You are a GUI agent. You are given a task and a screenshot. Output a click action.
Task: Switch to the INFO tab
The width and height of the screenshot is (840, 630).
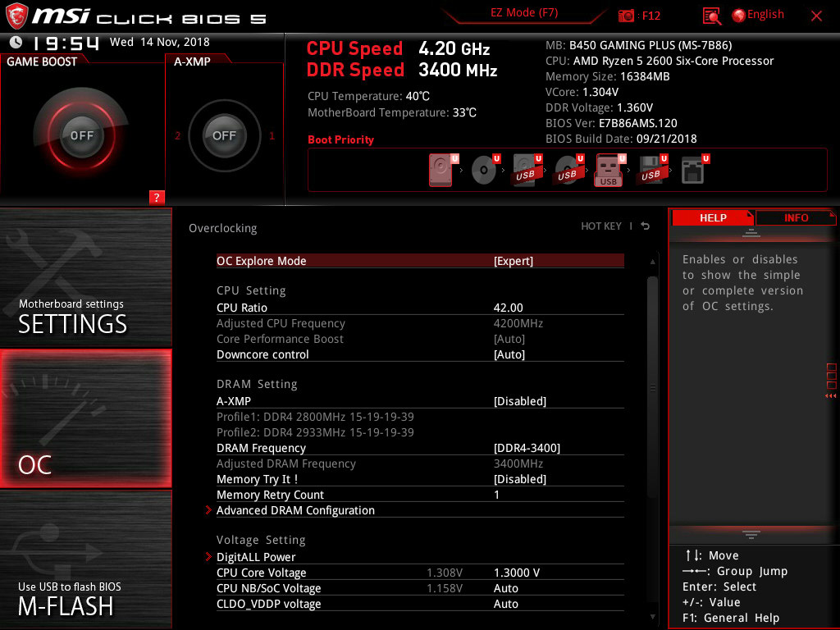point(796,217)
